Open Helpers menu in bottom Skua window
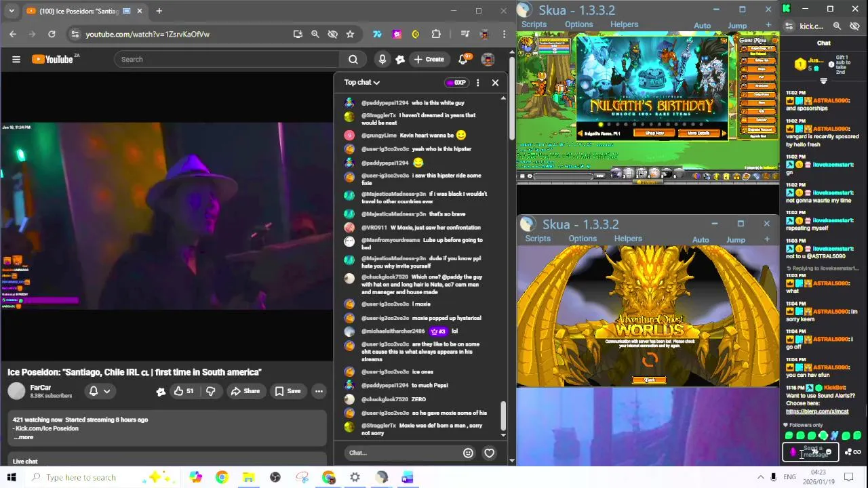The width and height of the screenshot is (868, 488). [x=628, y=239]
